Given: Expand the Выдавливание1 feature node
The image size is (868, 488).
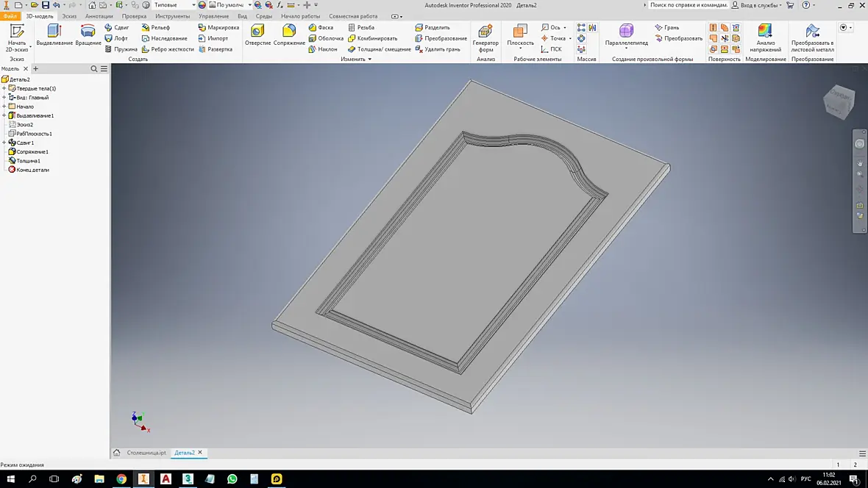Looking at the screenshot, I should click(x=4, y=115).
